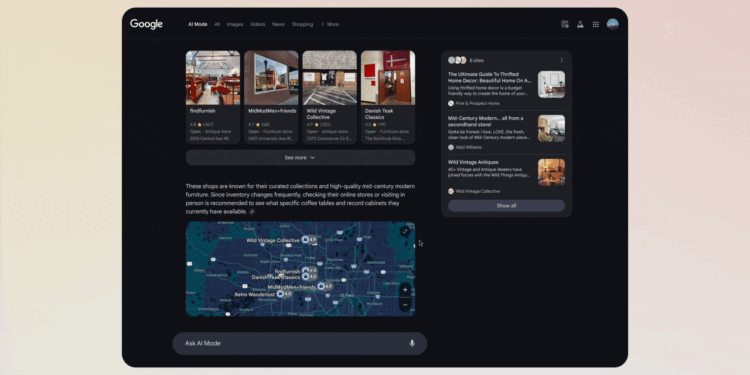750x375 pixels.
Task: Switch to the Images tab
Action: tap(235, 24)
